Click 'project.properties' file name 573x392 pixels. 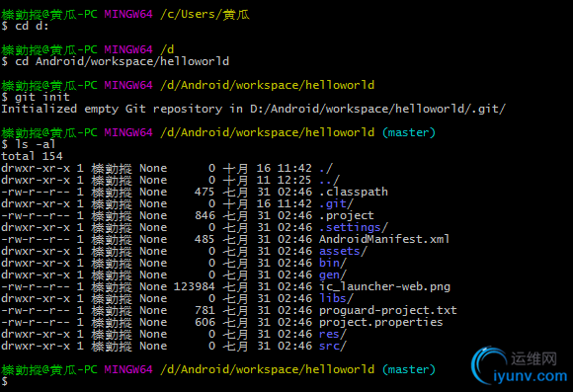pos(380,322)
